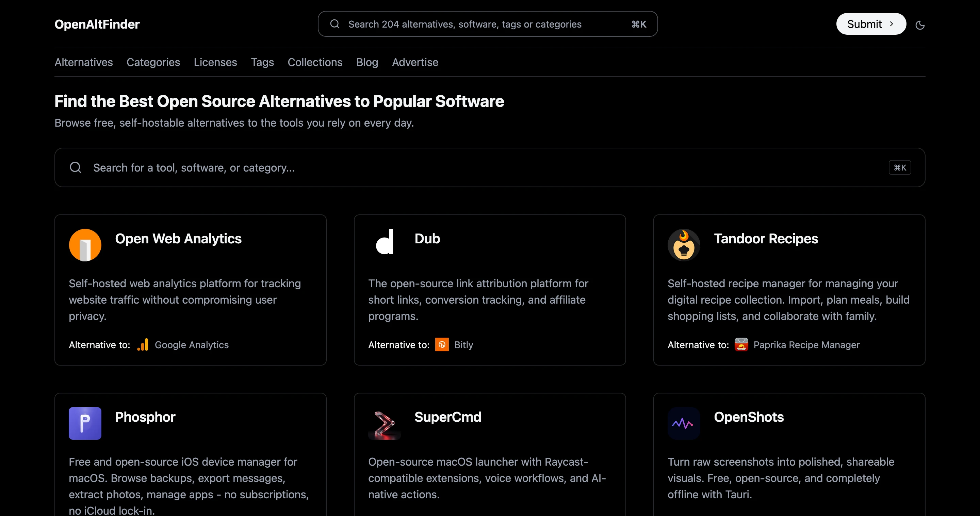Open the Tags nav item
The image size is (980, 516).
(262, 62)
